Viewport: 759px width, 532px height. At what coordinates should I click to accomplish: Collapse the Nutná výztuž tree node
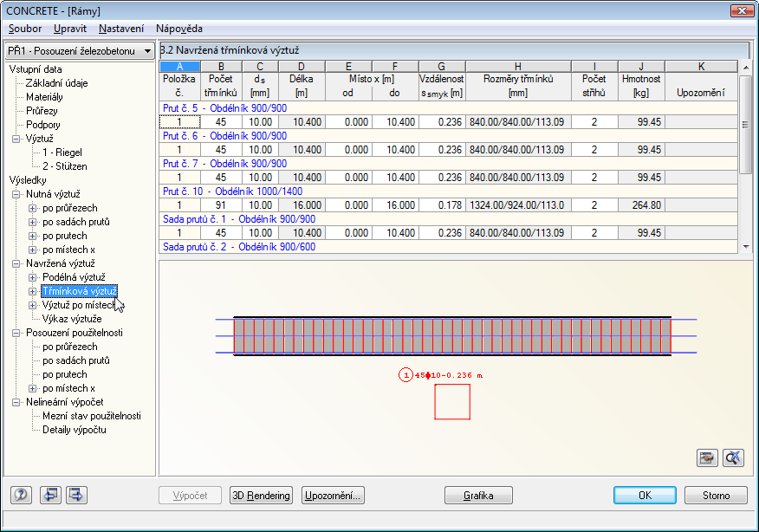tap(16, 194)
